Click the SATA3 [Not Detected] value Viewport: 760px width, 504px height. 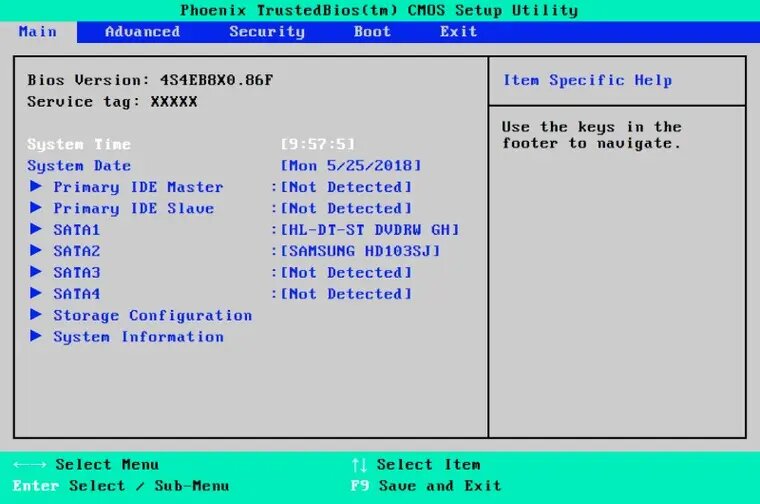pyautogui.click(x=346, y=272)
